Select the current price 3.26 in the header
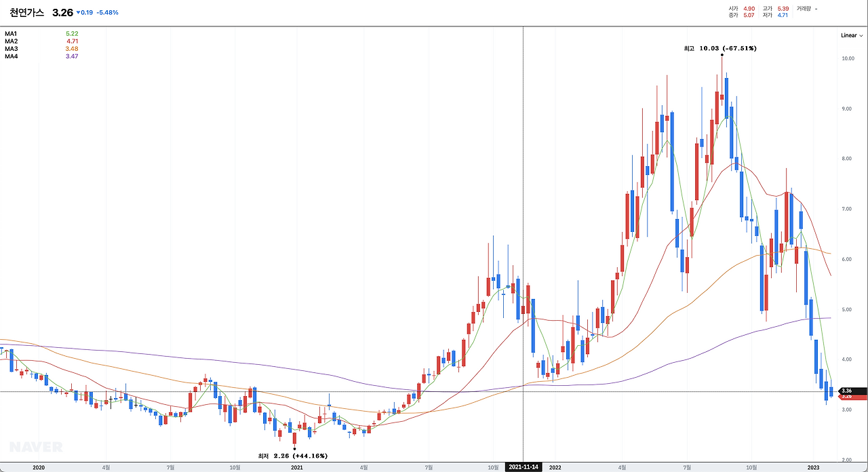Screen dimensions: 868x472 (x=62, y=12)
